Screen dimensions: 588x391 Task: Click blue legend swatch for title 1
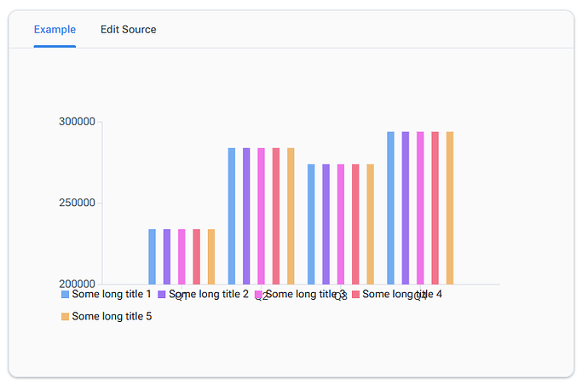point(66,295)
